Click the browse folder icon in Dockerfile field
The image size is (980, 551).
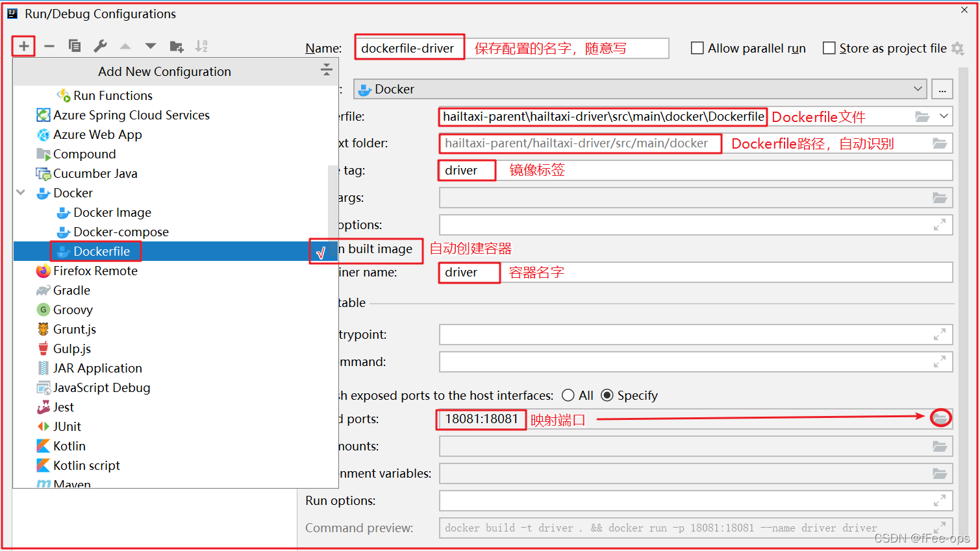[922, 117]
